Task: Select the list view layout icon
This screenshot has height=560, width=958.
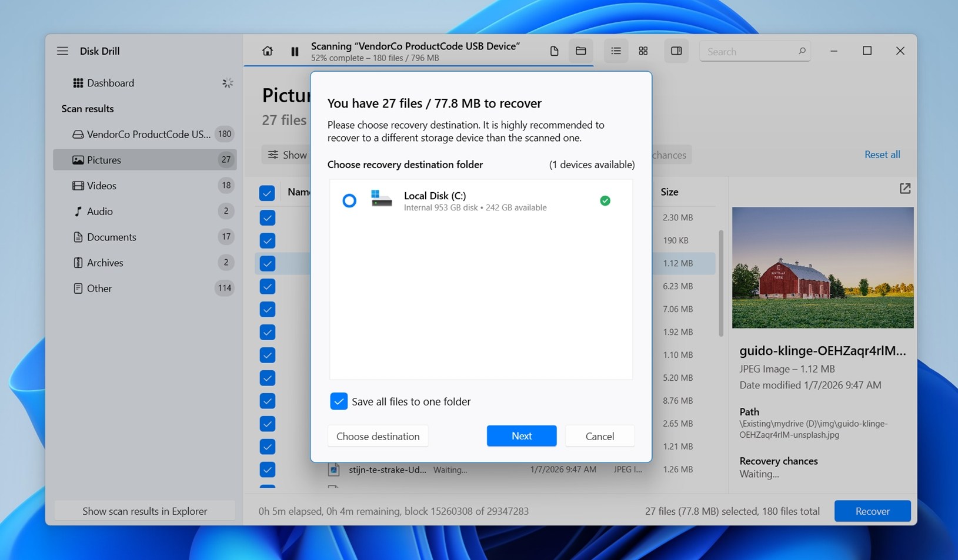Action: coord(616,51)
